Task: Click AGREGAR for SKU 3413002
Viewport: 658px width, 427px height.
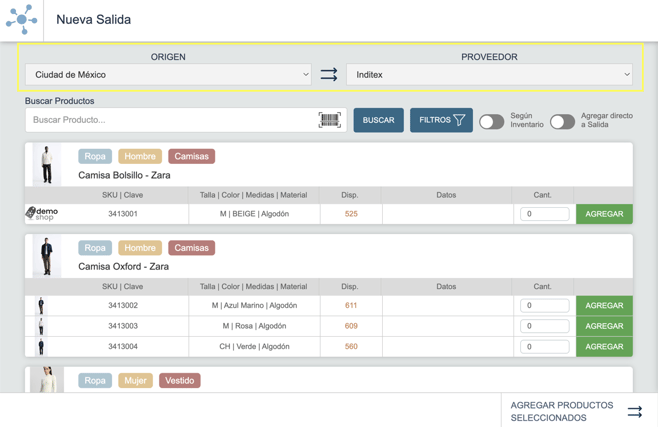Action: coord(604,305)
